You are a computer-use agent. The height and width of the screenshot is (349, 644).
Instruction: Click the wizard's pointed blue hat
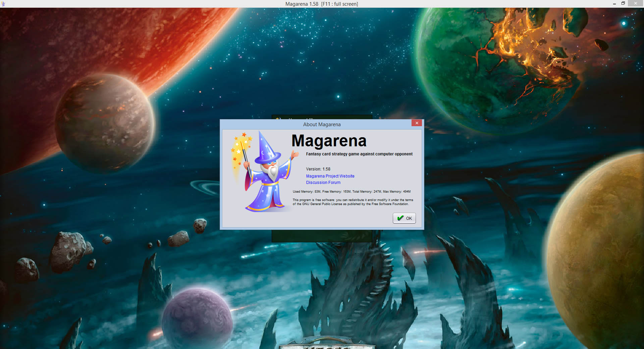tap(266, 148)
